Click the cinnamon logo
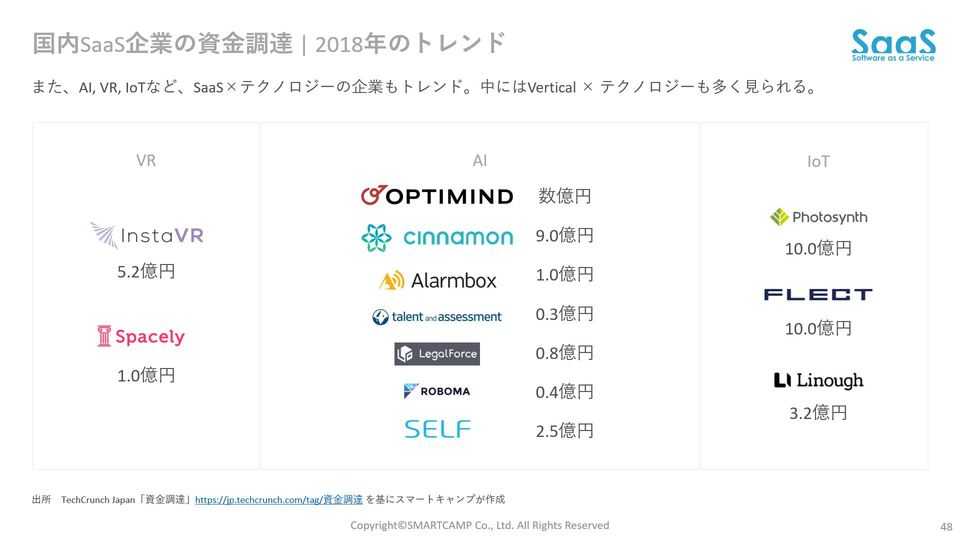The height and width of the screenshot is (540, 960). coord(437,237)
